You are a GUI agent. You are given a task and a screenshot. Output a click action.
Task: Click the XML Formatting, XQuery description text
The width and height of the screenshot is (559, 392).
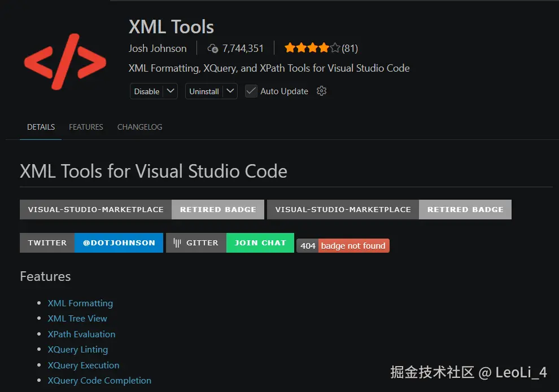[x=269, y=68]
